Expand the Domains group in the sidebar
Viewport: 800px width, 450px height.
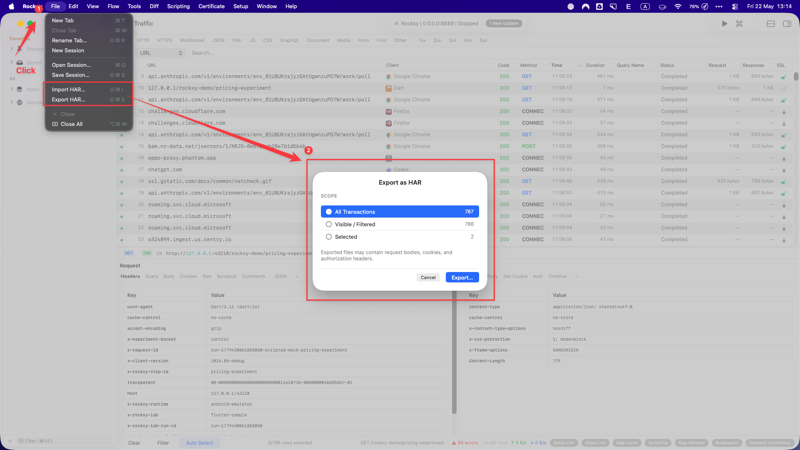tap(12, 102)
